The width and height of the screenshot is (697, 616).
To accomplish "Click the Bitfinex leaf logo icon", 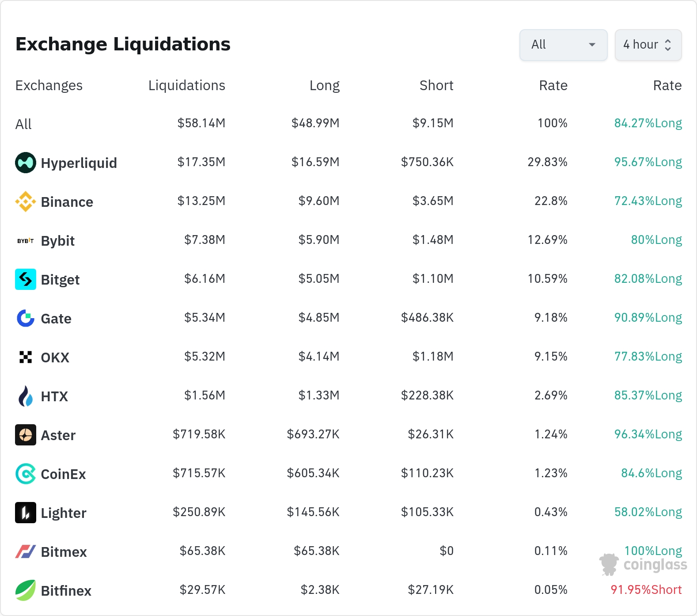I will point(26,590).
